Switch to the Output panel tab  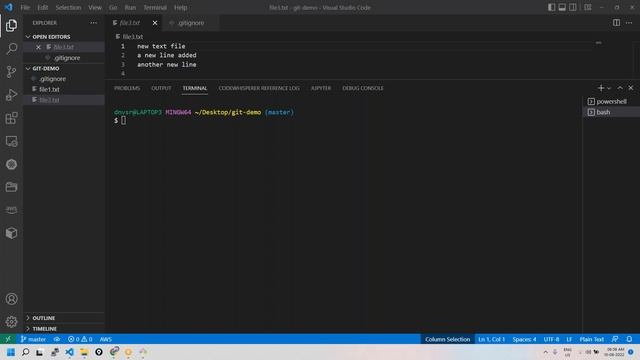coord(161,88)
